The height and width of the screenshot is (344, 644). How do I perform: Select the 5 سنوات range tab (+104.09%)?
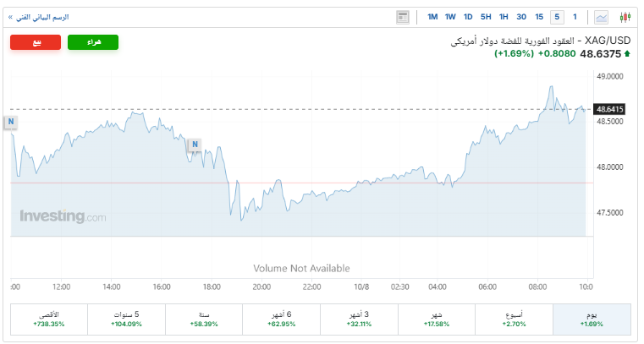tap(126, 319)
